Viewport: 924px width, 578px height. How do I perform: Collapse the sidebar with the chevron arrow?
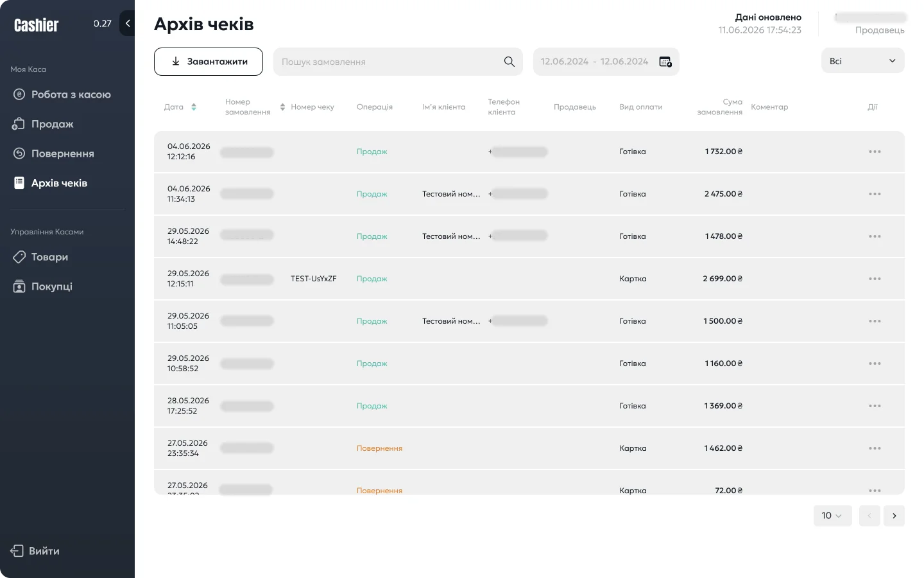(128, 24)
